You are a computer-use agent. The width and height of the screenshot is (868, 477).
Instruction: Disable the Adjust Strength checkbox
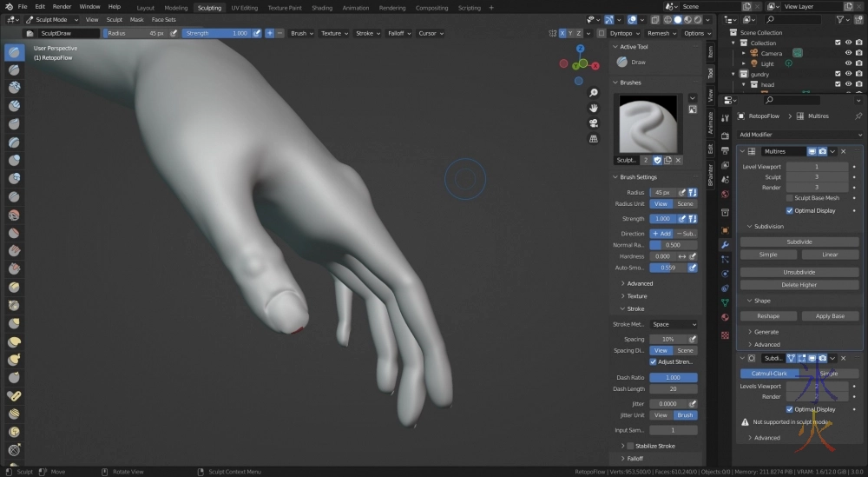pyautogui.click(x=654, y=361)
